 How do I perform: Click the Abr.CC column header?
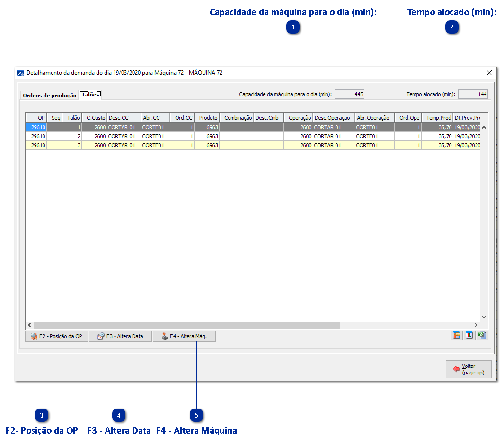[x=156, y=118]
